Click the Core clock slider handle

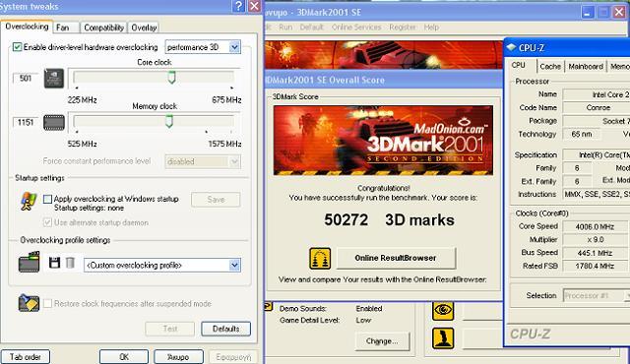tap(172, 77)
